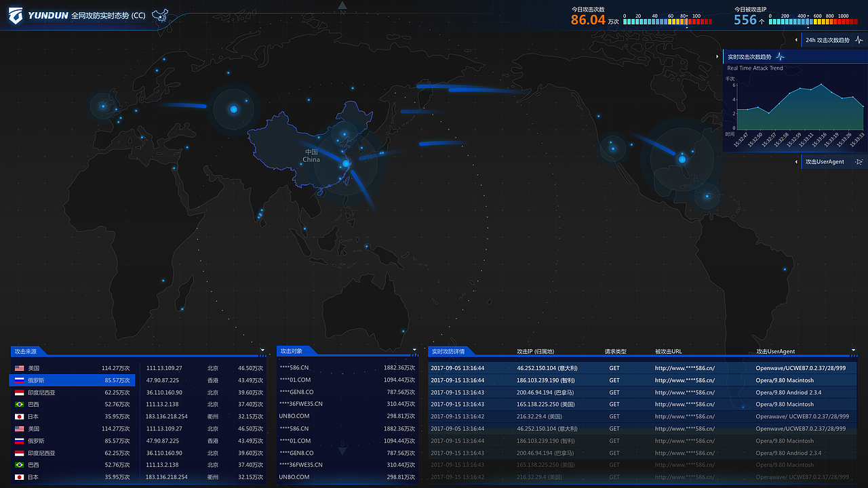868x488 pixels.
Task: Click the glowing attack node in western Europe
Action: pos(103,106)
